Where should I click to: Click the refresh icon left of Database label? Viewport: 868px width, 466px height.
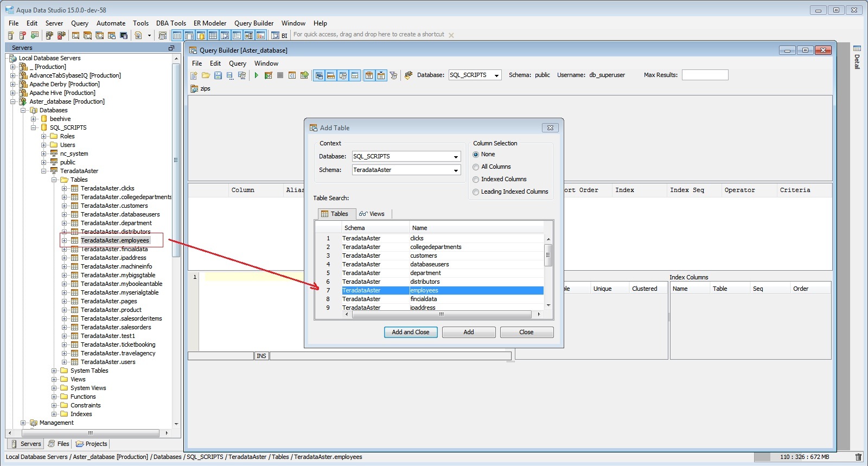tap(409, 75)
